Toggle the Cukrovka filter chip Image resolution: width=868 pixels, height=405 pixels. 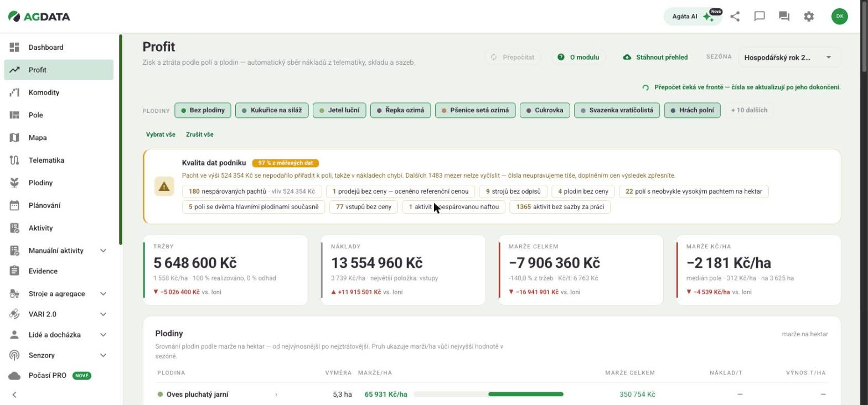(x=545, y=110)
